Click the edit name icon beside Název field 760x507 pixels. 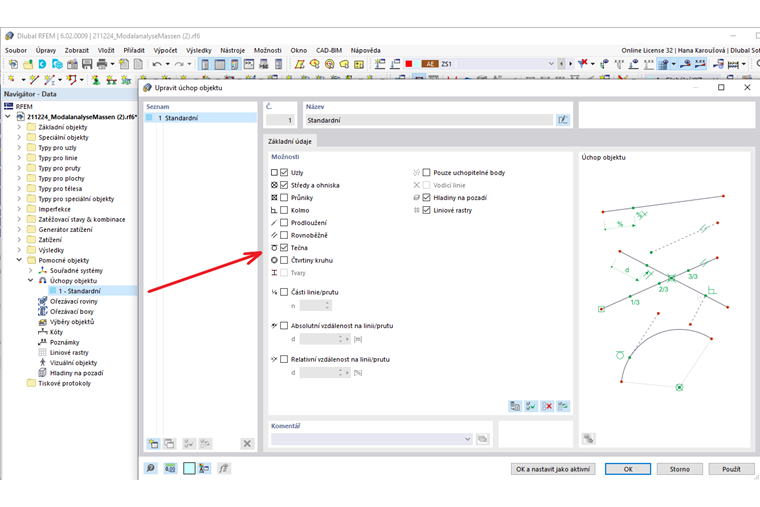pos(562,120)
